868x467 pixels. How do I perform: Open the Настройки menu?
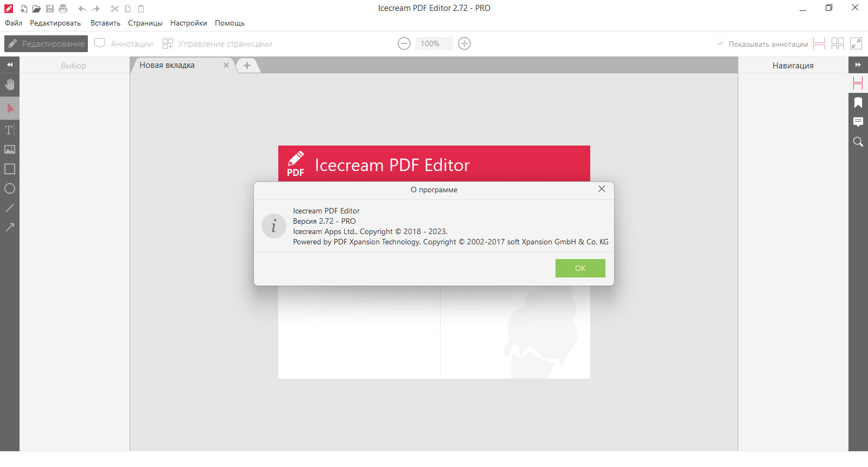pyautogui.click(x=189, y=23)
